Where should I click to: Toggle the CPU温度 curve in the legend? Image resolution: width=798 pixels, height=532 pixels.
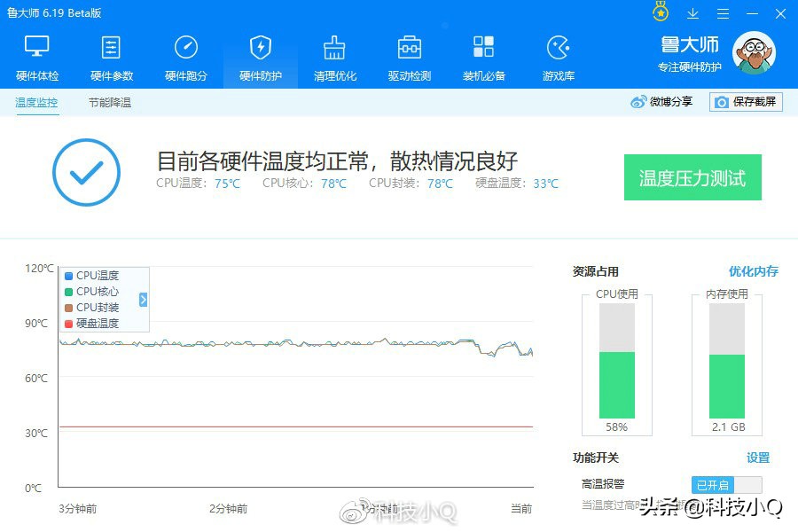click(91, 275)
